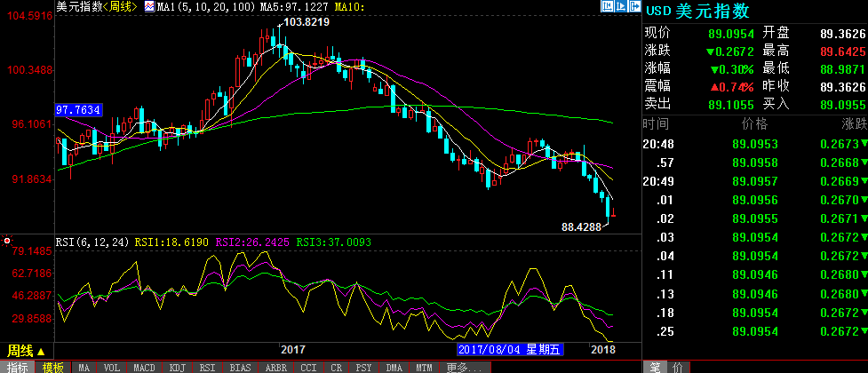Click the 97.7634 price marker label
This screenshot has height=373, width=868.
tap(79, 110)
